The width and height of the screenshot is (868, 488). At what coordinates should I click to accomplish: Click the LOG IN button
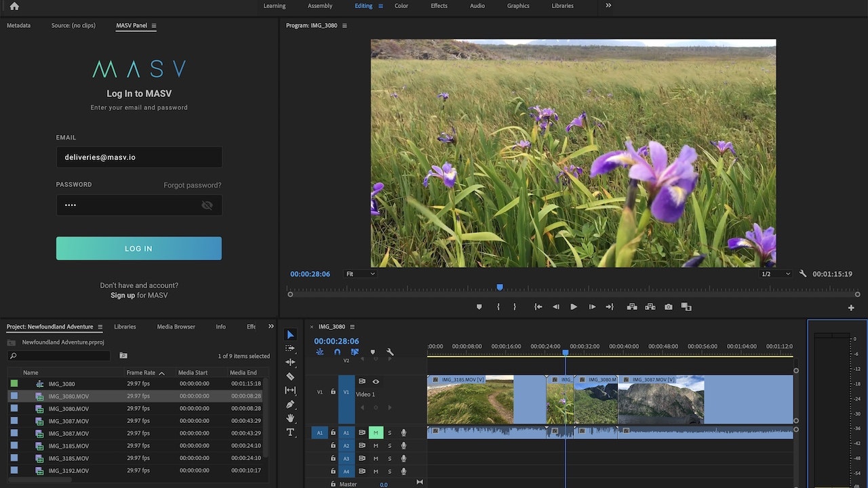click(x=138, y=248)
